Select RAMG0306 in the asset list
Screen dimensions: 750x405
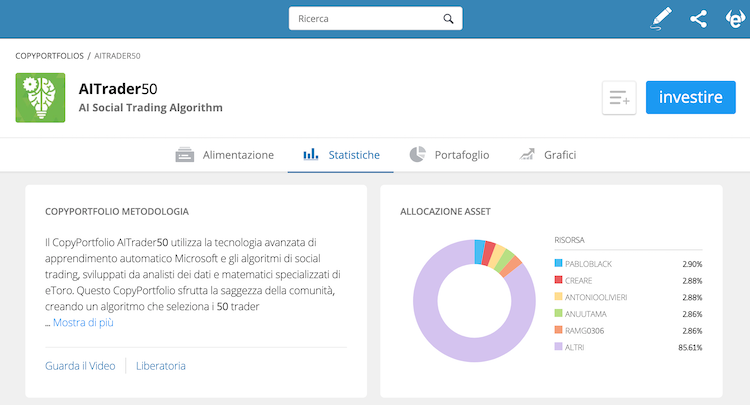point(584,331)
